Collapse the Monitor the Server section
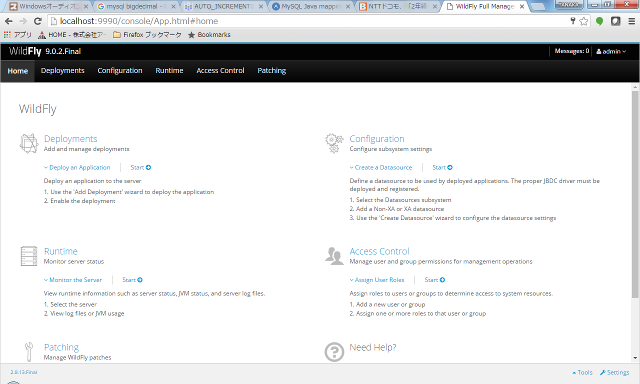This screenshot has width=640, height=384. coord(73,280)
